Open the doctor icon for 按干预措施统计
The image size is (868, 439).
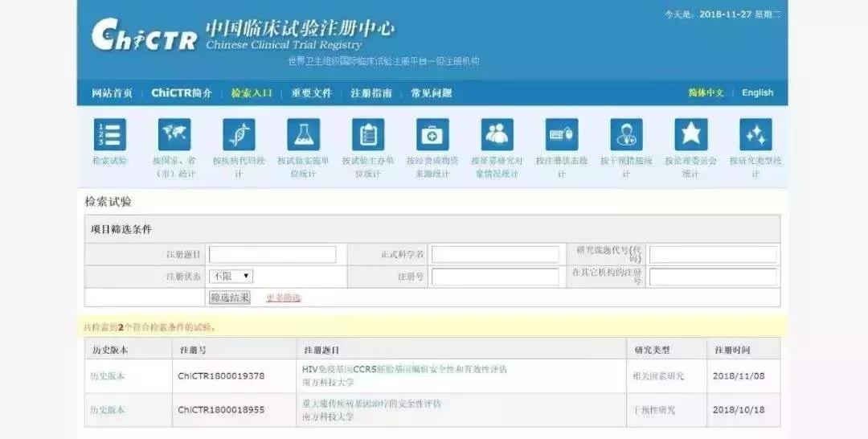[627, 134]
